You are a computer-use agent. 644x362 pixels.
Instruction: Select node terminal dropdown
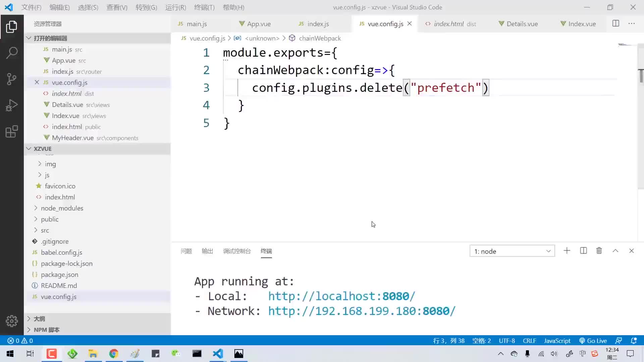[x=512, y=251]
